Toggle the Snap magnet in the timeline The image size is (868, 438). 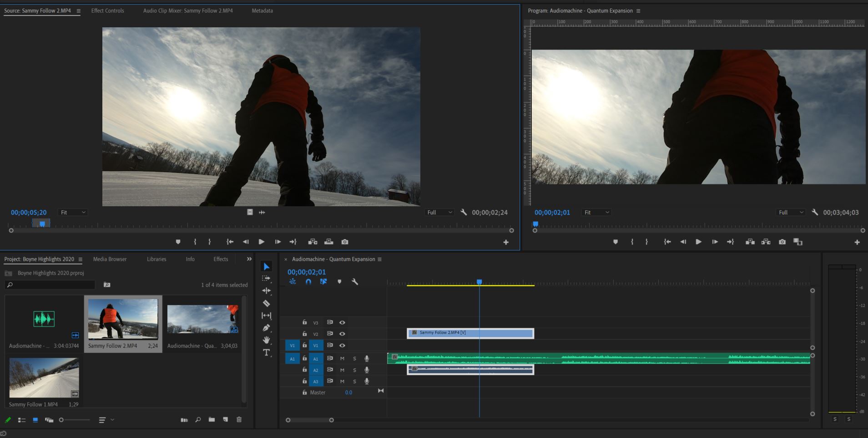308,282
